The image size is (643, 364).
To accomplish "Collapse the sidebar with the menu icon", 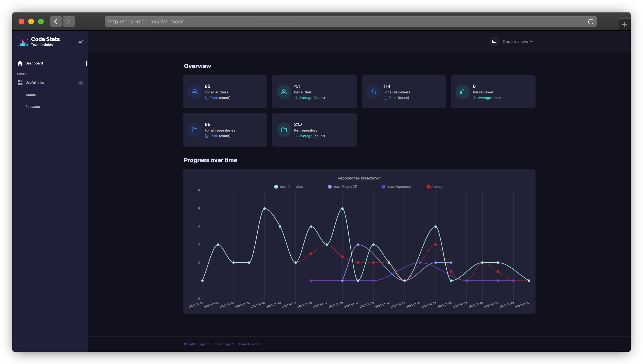I will (x=80, y=42).
